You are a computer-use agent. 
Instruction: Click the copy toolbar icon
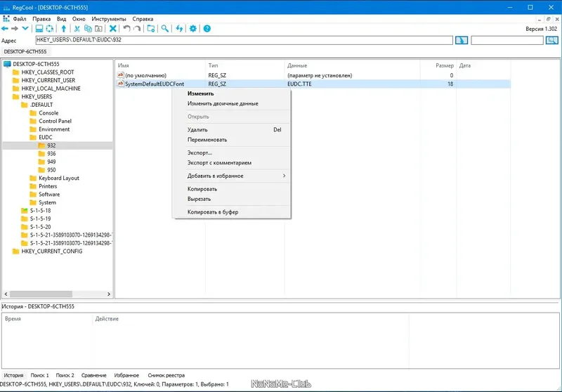click(88, 29)
